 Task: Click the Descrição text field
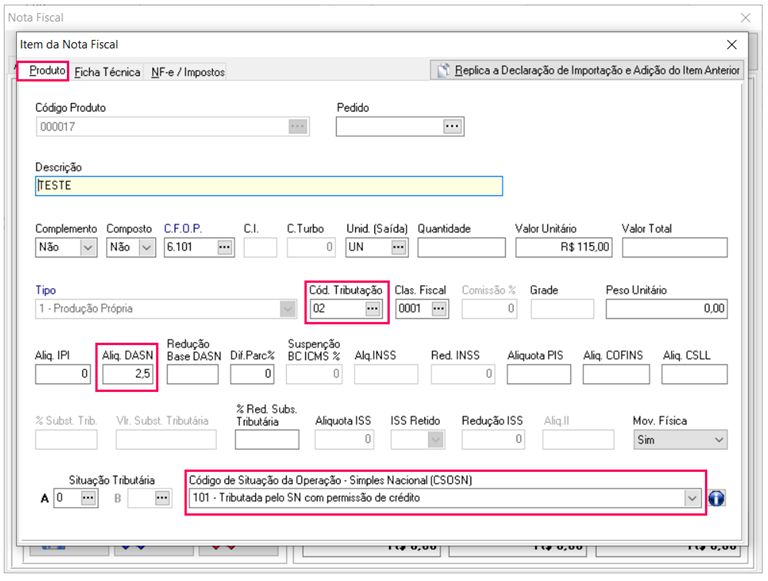click(x=268, y=186)
